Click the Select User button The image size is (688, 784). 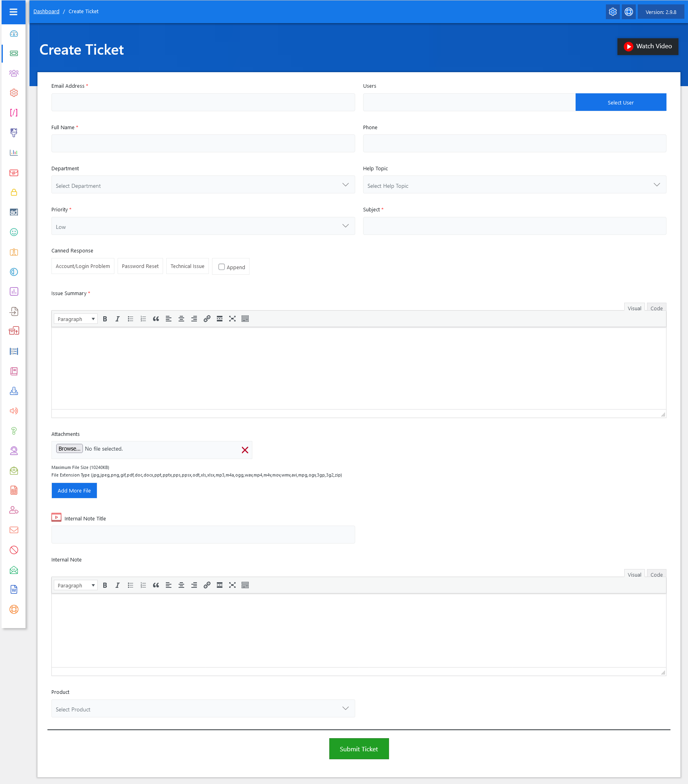[621, 102]
